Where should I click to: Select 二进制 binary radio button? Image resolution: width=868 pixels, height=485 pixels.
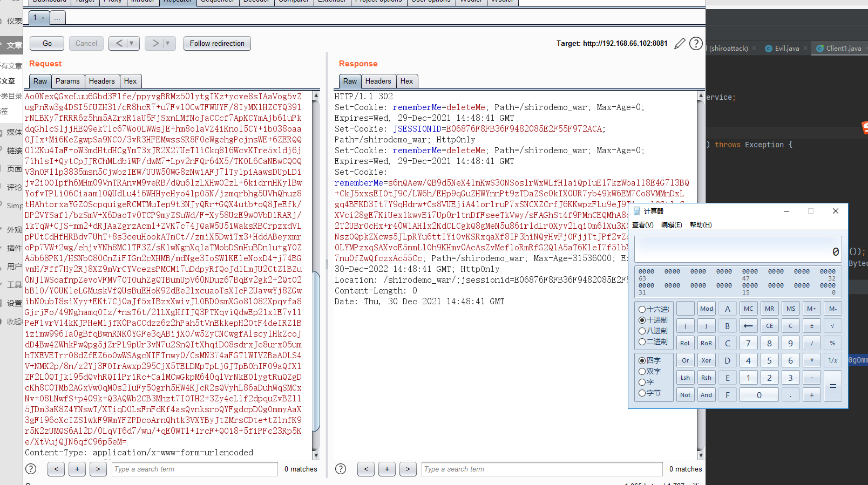point(642,341)
